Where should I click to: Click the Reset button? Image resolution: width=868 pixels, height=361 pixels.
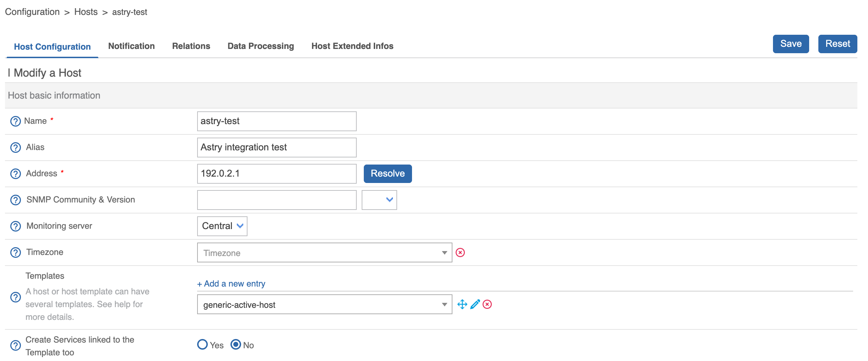coord(838,44)
